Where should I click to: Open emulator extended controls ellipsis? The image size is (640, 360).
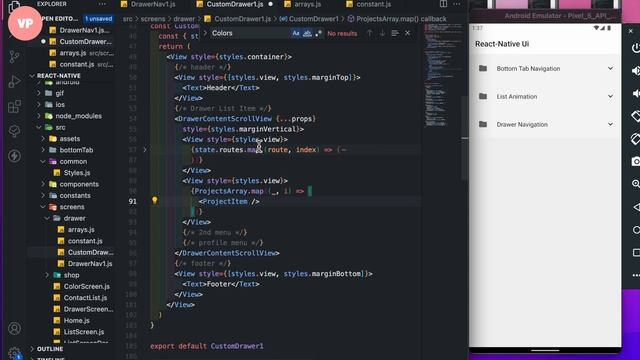click(x=635, y=276)
